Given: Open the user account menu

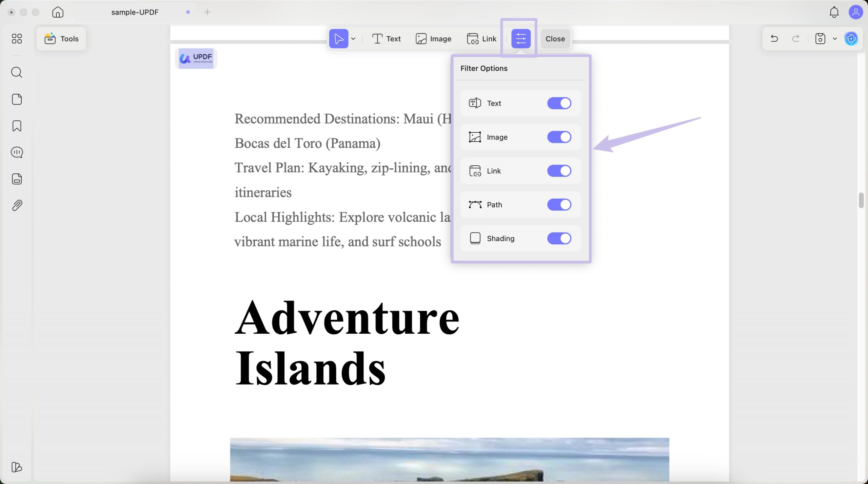Looking at the screenshot, I should point(856,12).
